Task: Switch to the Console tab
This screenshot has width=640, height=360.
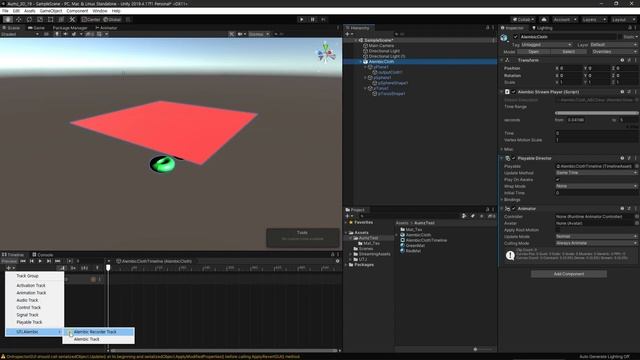Action: coord(42,255)
